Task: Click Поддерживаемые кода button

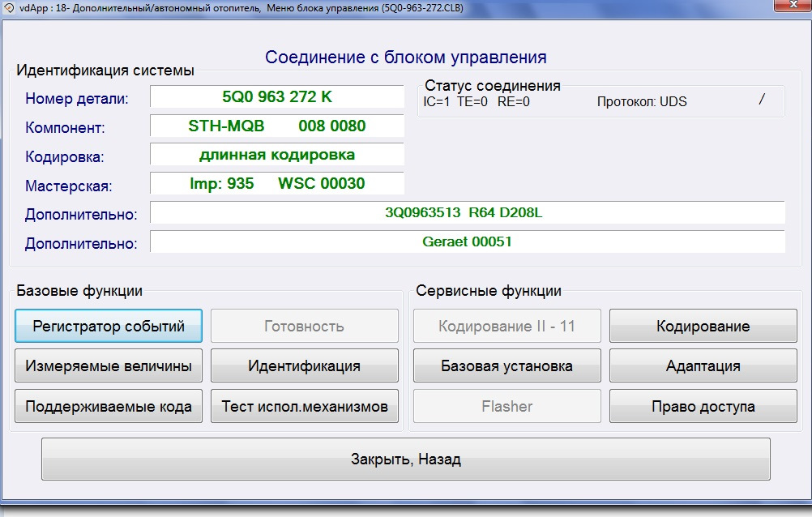Action: (109, 406)
